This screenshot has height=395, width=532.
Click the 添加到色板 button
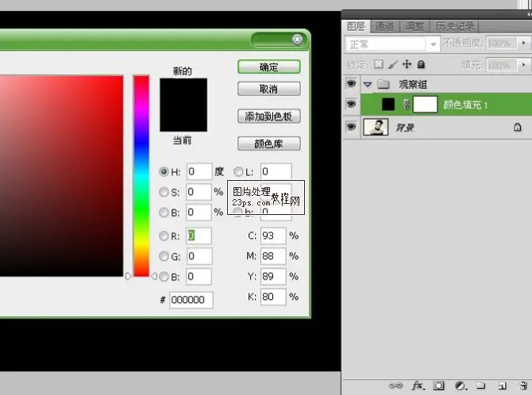click(x=268, y=117)
